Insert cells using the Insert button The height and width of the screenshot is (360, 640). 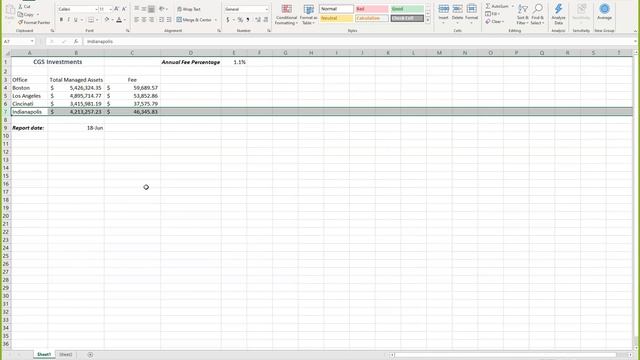[443, 13]
